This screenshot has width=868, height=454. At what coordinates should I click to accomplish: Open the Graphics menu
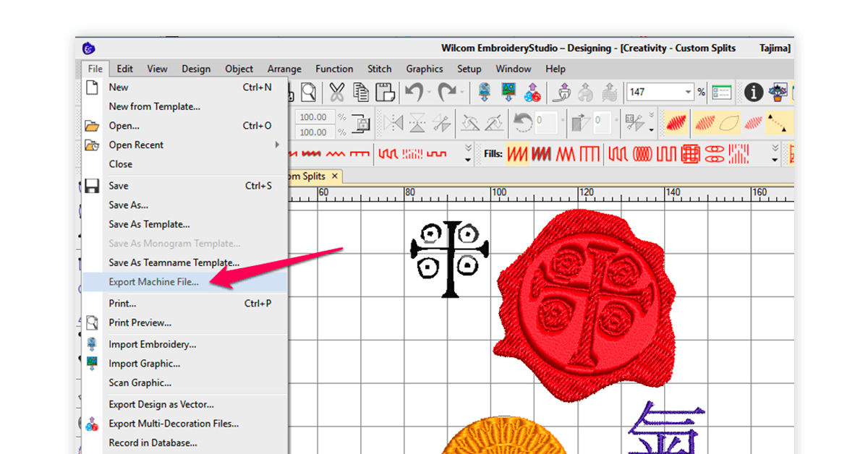(x=425, y=69)
